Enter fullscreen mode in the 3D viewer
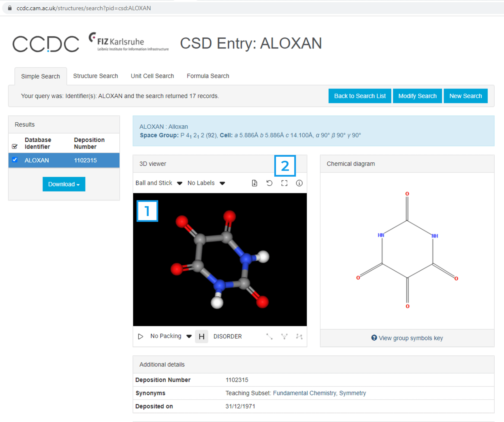 tap(284, 183)
